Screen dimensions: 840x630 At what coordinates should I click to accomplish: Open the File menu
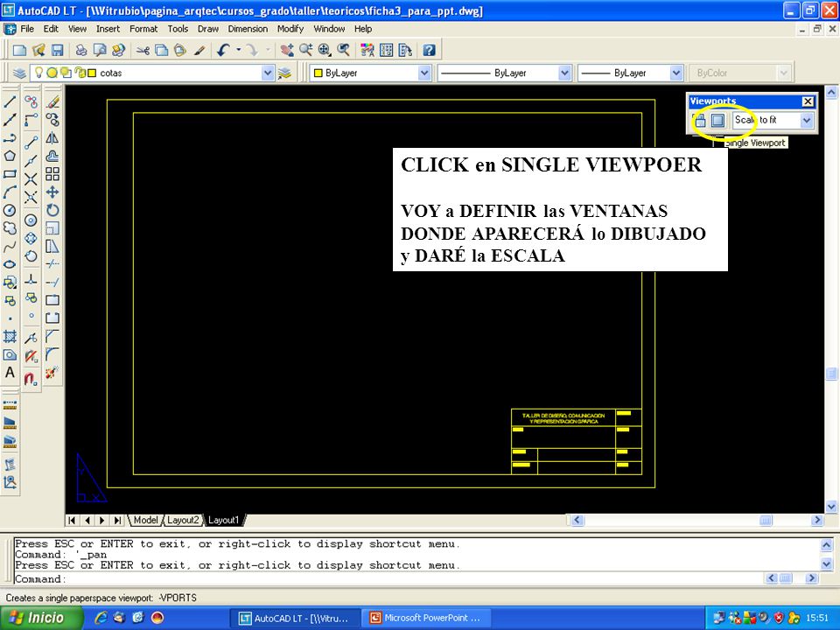point(27,29)
